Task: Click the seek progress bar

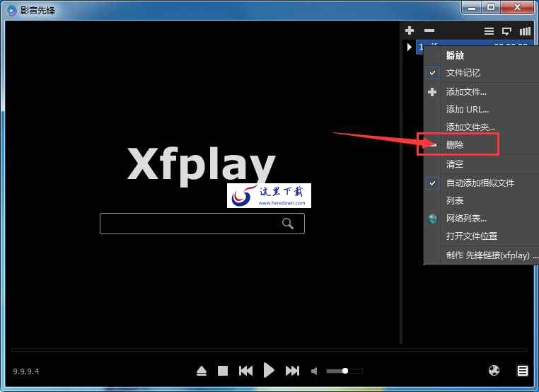Action: [x=269, y=350]
